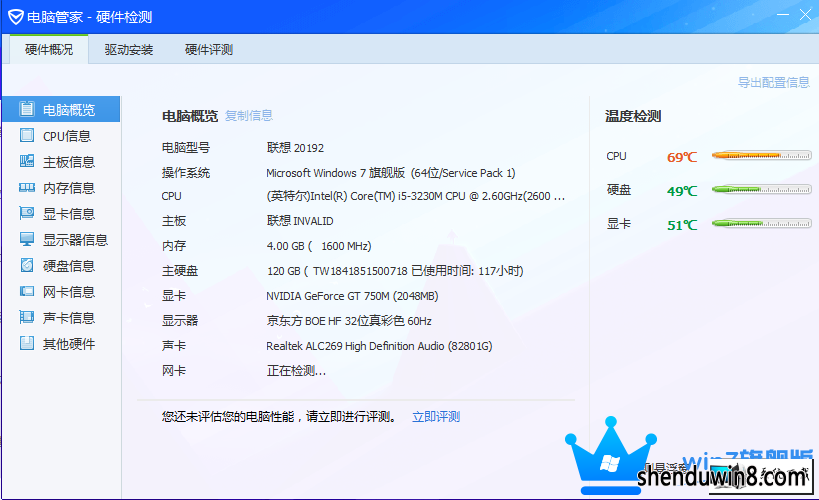Open the 硬件评测 tab
The image size is (819, 500).
209,50
